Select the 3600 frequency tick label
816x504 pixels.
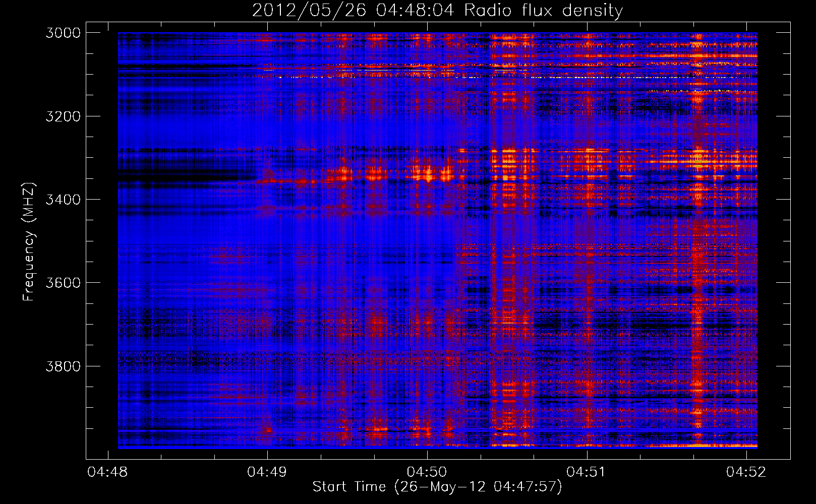coord(63,283)
